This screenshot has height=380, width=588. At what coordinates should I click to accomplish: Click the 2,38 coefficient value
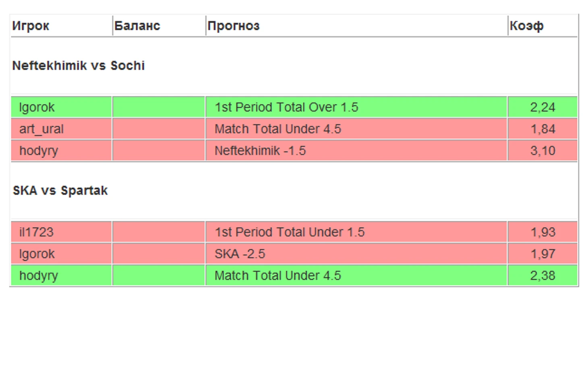click(x=542, y=276)
